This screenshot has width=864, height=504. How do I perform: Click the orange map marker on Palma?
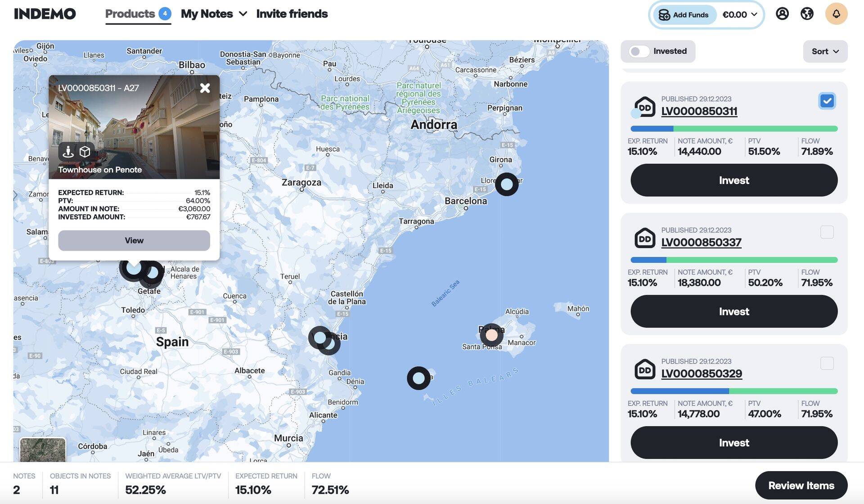point(491,335)
